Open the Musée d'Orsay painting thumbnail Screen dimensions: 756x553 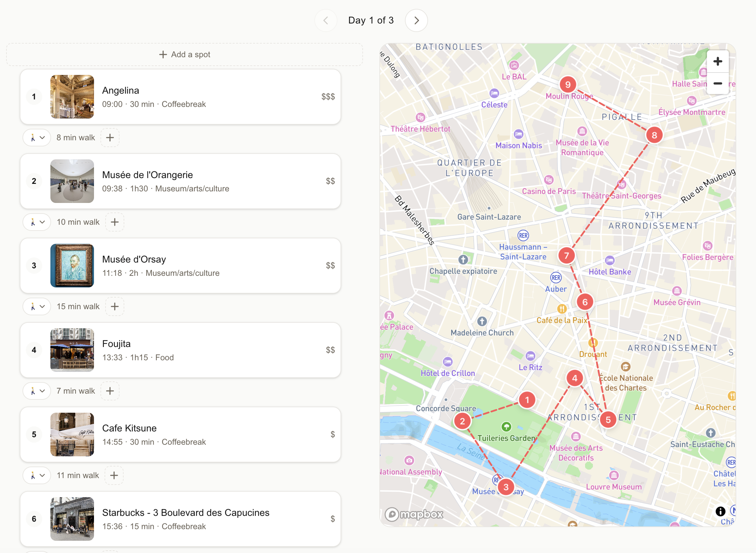72,266
